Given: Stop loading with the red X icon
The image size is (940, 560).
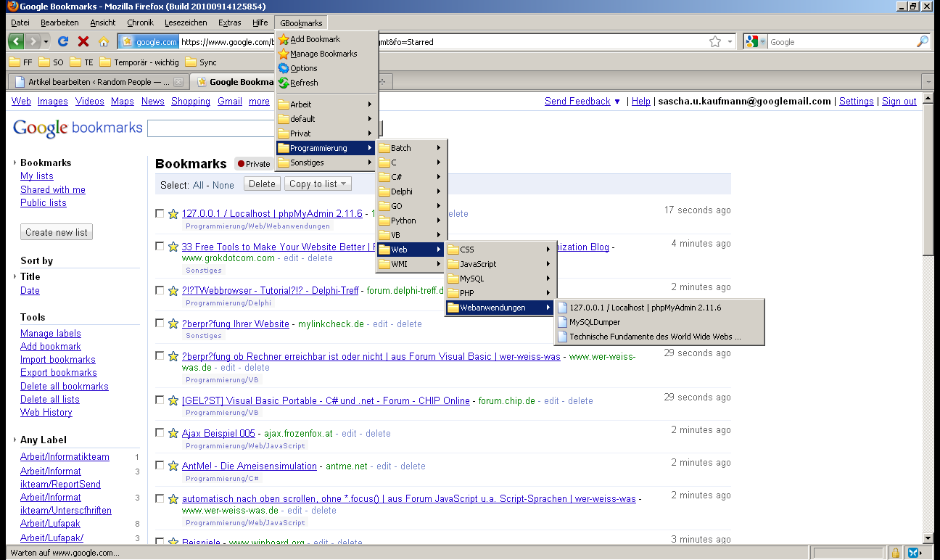Looking at the screenshot, I should click(x=83, y=41).
